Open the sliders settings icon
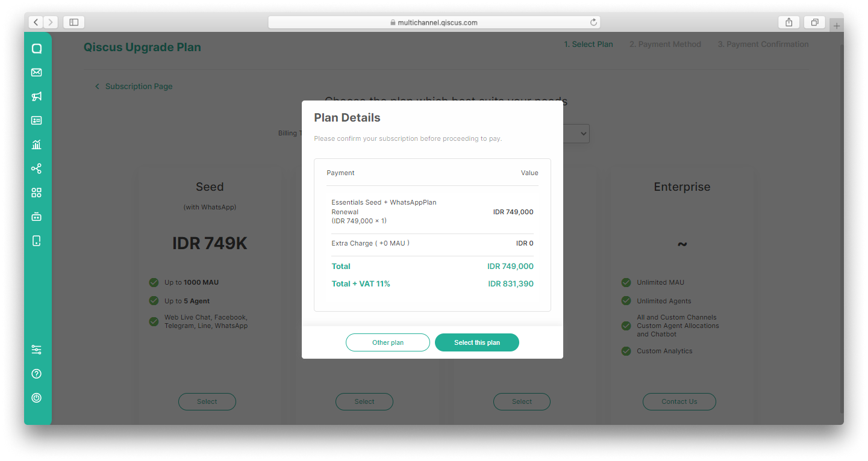Viewport: 868px width, 461px height. pyautogui.click(x=37, y=350)
